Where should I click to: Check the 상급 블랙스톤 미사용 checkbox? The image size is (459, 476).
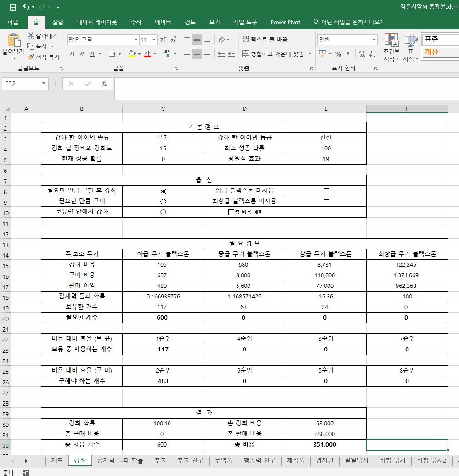[326, 190]
